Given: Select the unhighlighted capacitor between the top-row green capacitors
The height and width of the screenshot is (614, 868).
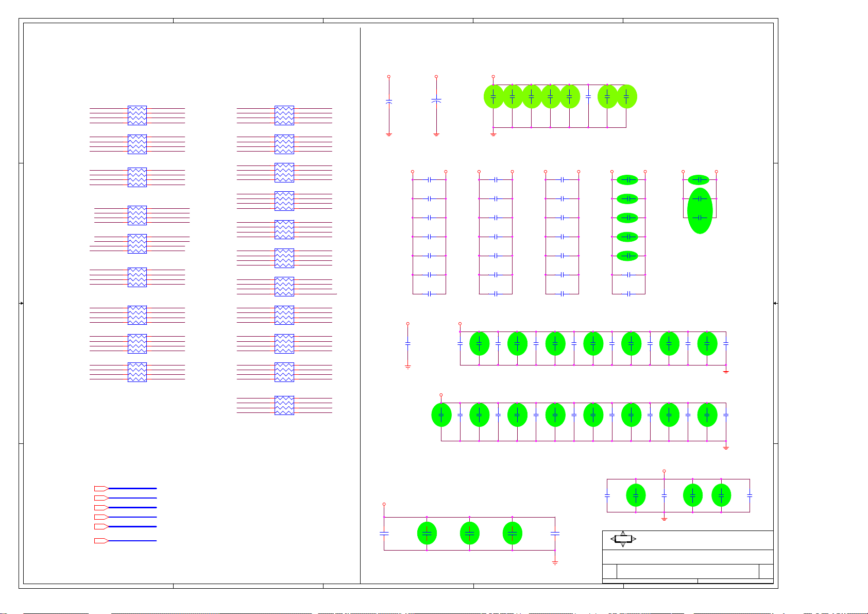Looking at the screenshot, I should 588,96.
